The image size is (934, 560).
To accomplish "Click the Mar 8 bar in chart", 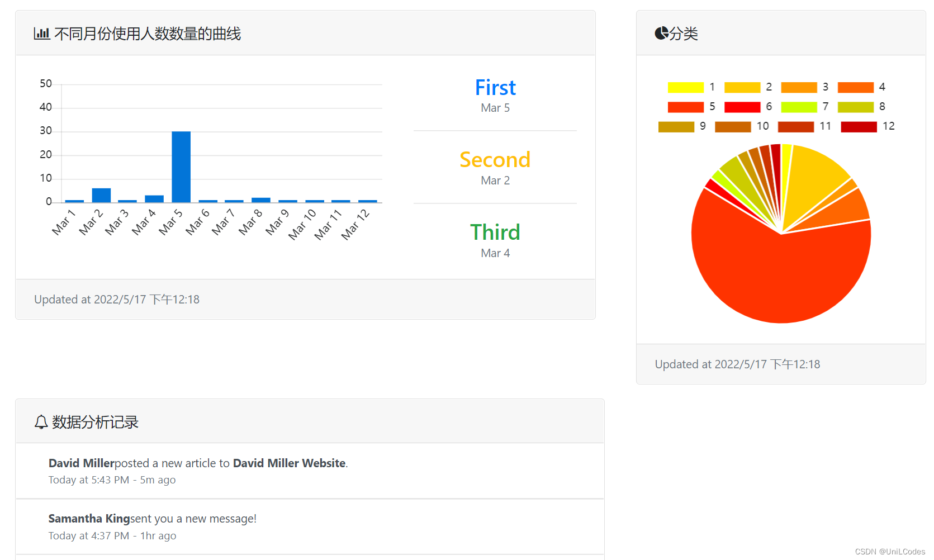I will (261, 200).
